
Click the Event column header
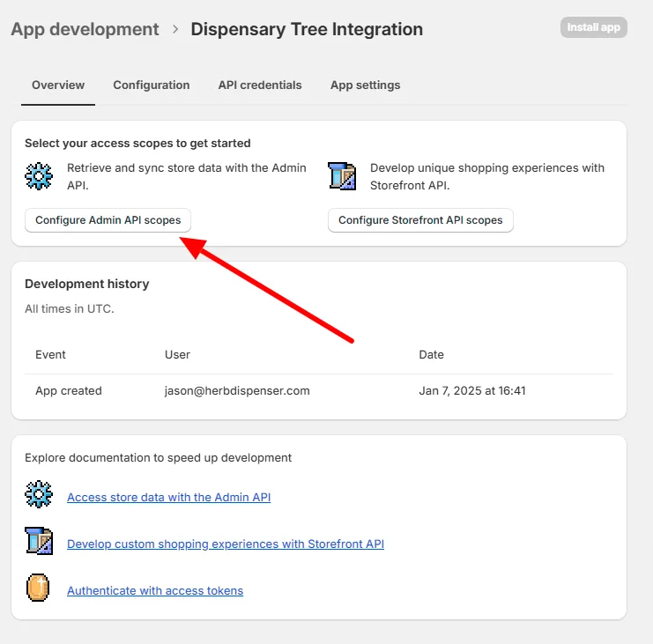point(50,355)
